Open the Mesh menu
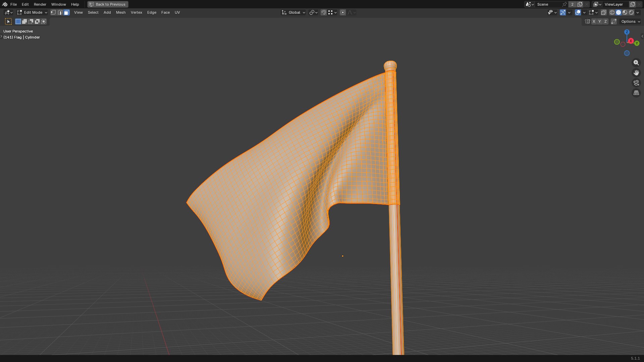 [x=121, y=12]
